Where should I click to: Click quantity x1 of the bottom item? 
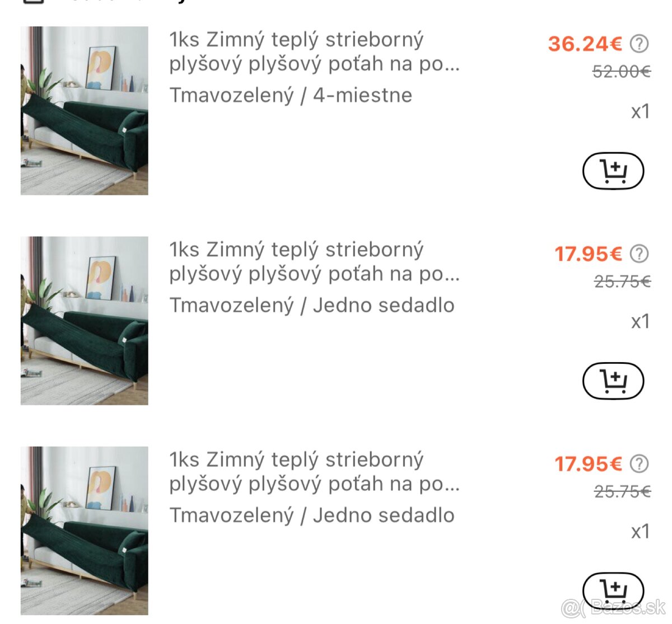(x=638, y=532)
